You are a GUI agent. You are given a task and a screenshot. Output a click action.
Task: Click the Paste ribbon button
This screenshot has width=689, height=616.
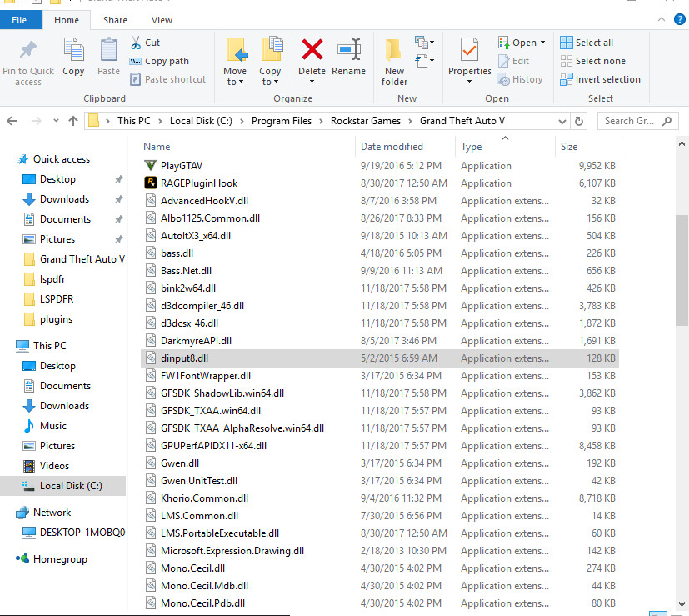(x=108, y=58)
